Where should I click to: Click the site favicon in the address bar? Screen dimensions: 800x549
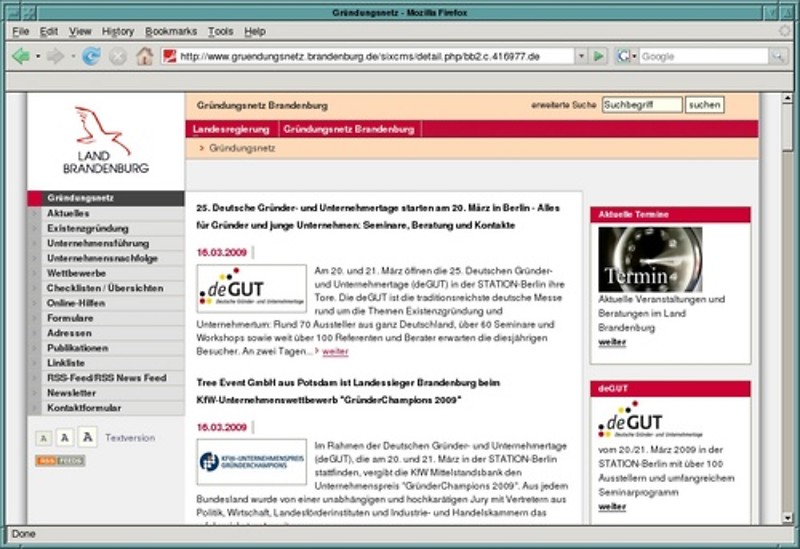tap(169, 56)
